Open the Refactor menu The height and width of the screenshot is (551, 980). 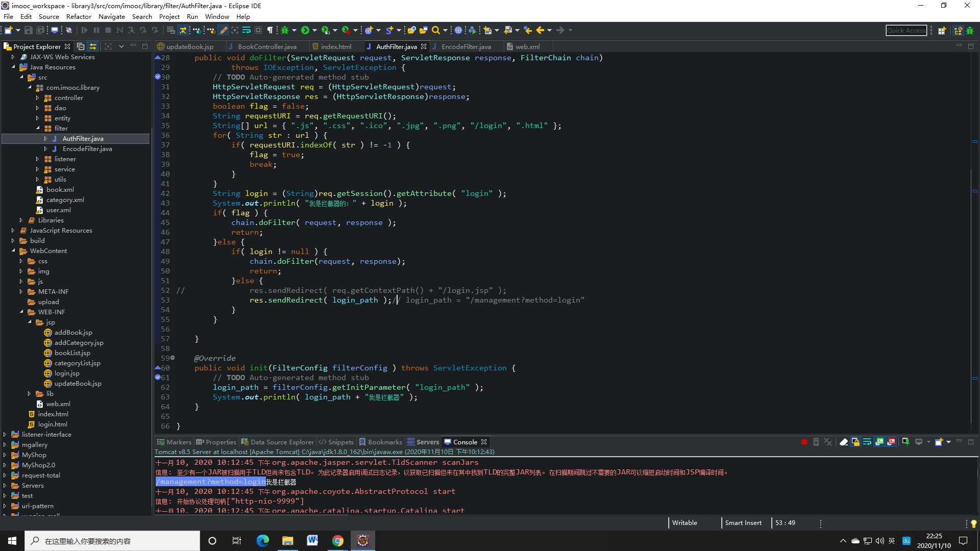[79, 17]
